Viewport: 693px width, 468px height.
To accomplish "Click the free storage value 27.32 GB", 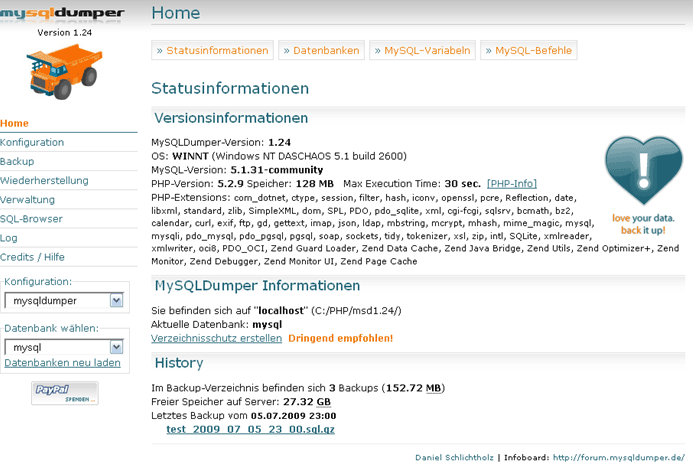I will [307, 402].
